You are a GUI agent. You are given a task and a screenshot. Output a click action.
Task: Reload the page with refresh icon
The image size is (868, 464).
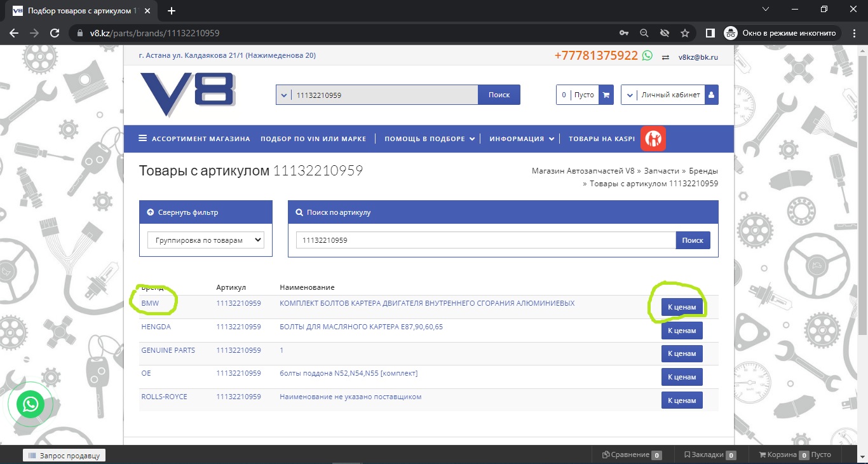pos(55,33)
